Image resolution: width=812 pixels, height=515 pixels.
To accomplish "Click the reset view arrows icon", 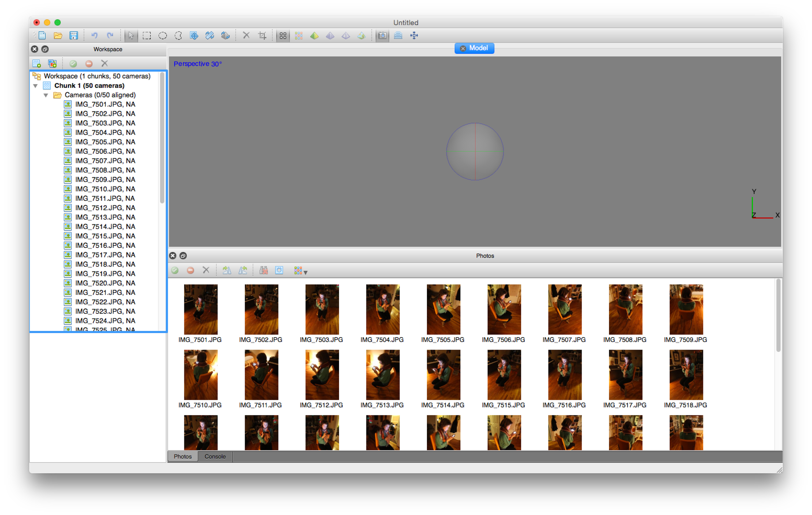I will coord(414,36).
